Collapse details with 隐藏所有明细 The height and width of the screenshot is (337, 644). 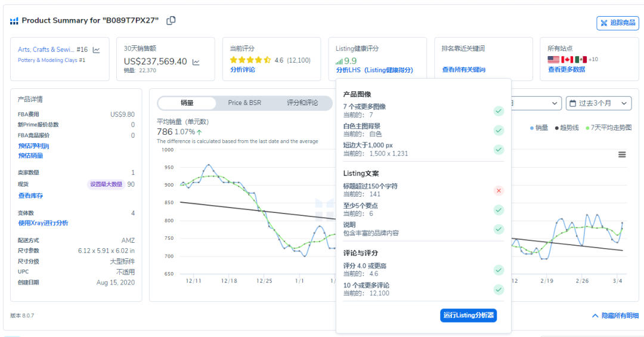(615, 316)
